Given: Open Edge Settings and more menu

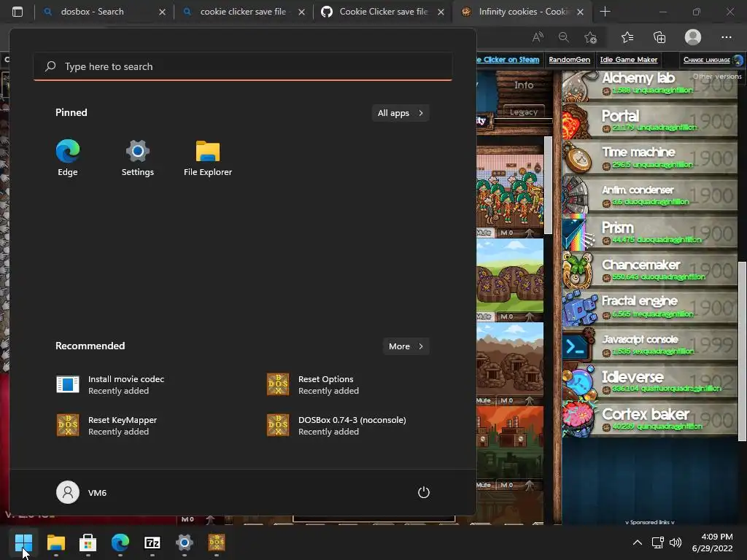Looking at the screenshot, I should point(726,37).
